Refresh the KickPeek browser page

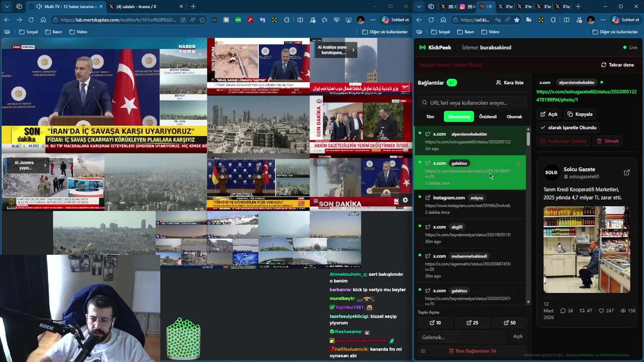(x=431, y=20)
